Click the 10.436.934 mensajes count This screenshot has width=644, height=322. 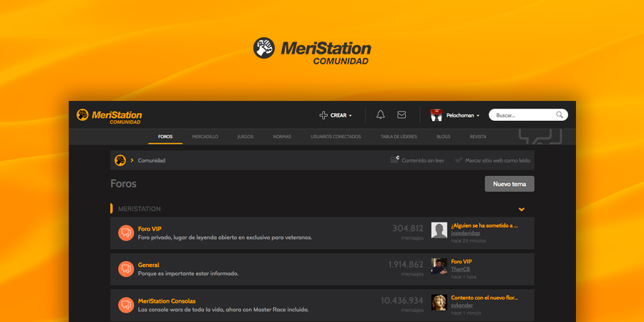(401, 304)
